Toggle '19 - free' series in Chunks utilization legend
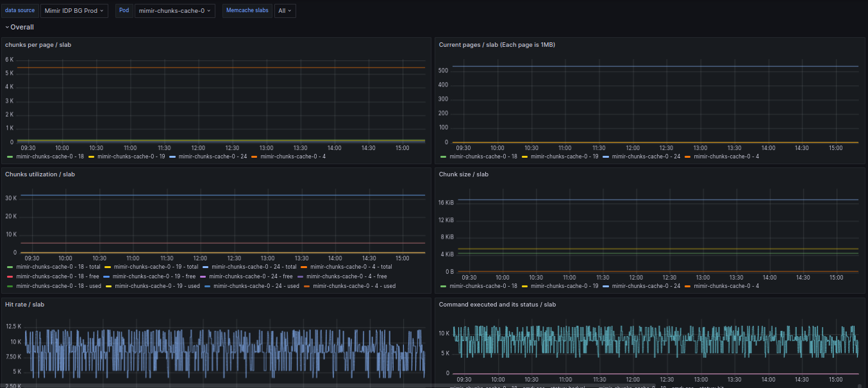This screenshot has width=868, height=388. pyautogui.click(x=154, y=276)
